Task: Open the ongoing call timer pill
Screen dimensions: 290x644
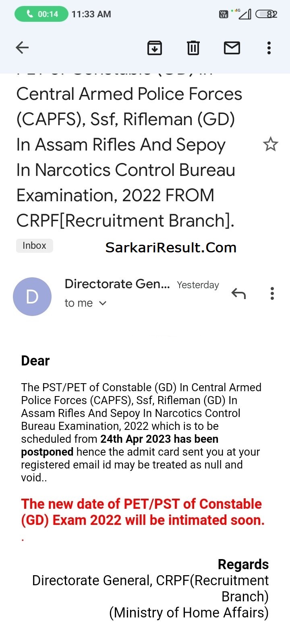Action: click(41, 14)
